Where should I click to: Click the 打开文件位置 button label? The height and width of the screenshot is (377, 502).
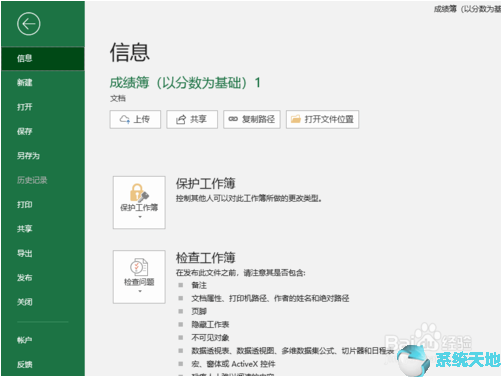(329, 119)
